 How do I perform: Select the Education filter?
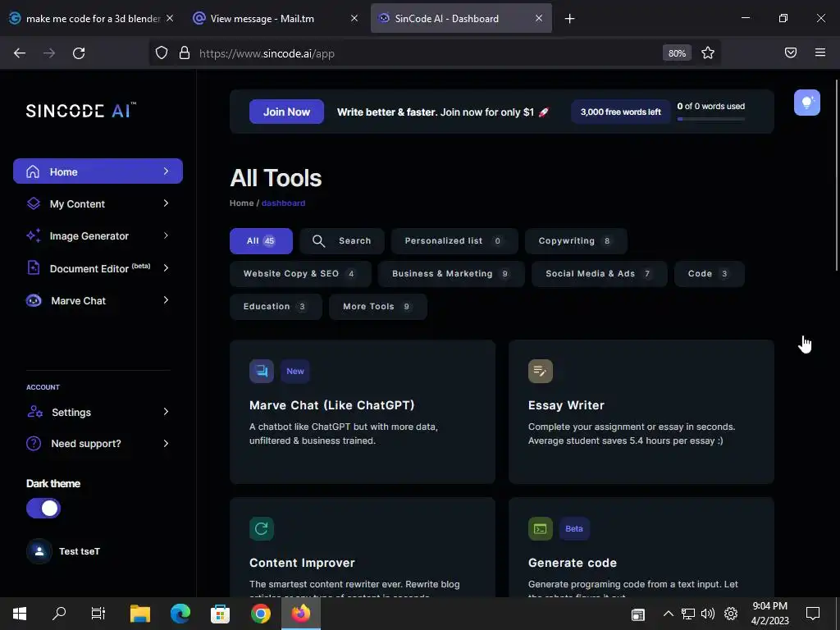(x=276, y=307)
